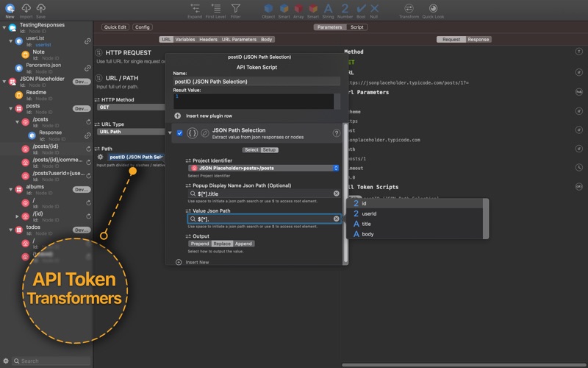The image size is (588, 368).
Task: Open the Body tab
Action: tap(267, 40)
